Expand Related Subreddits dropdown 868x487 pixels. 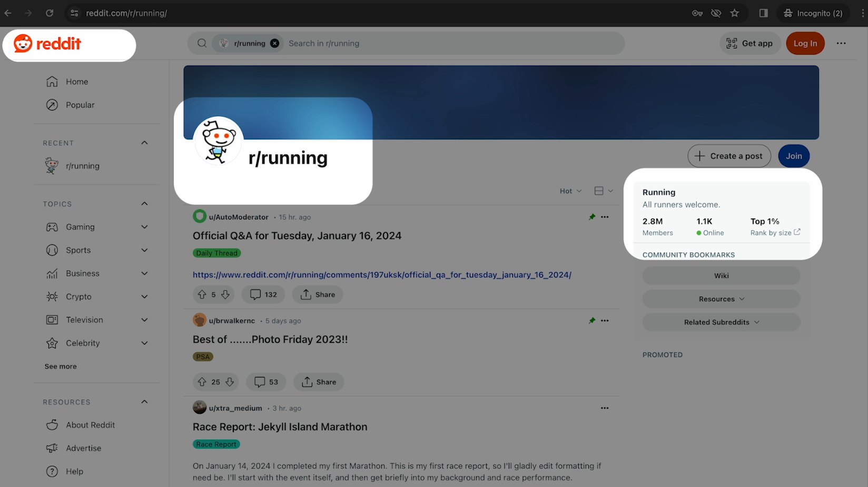pos(721,322)
